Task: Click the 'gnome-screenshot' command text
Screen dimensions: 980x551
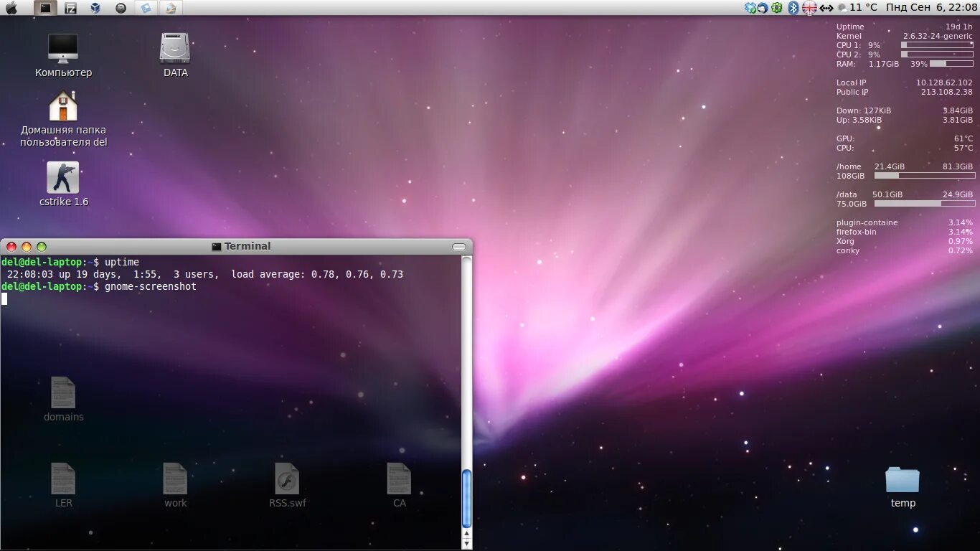Action: pyautogui.click(x=151, y=287)
